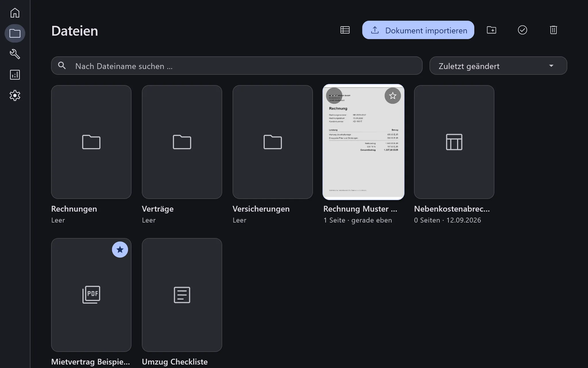
Task: Open the Umzug Checkliste document card
Action: coord(182,295)
